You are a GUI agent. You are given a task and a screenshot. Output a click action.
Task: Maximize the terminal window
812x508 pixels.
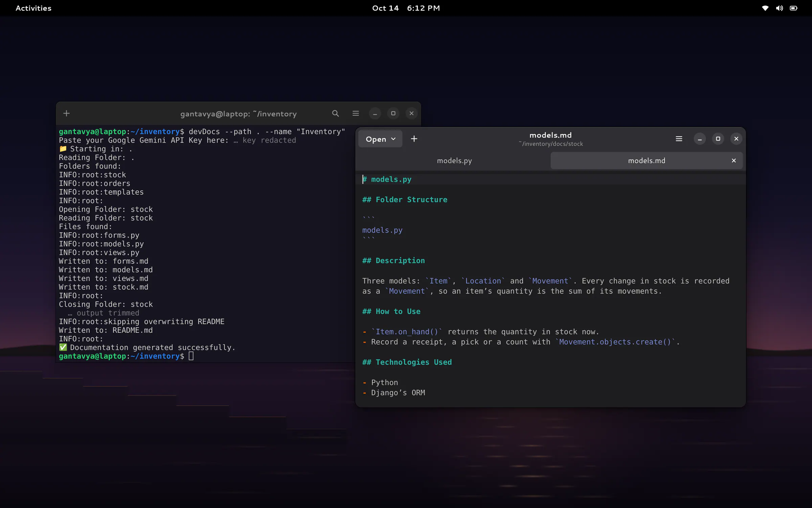pos(393,113)
